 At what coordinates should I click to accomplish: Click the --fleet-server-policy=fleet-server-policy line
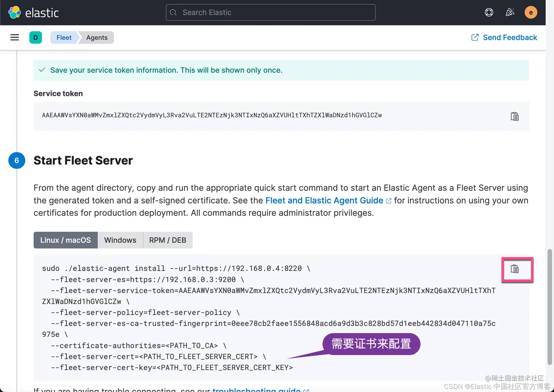145,313
